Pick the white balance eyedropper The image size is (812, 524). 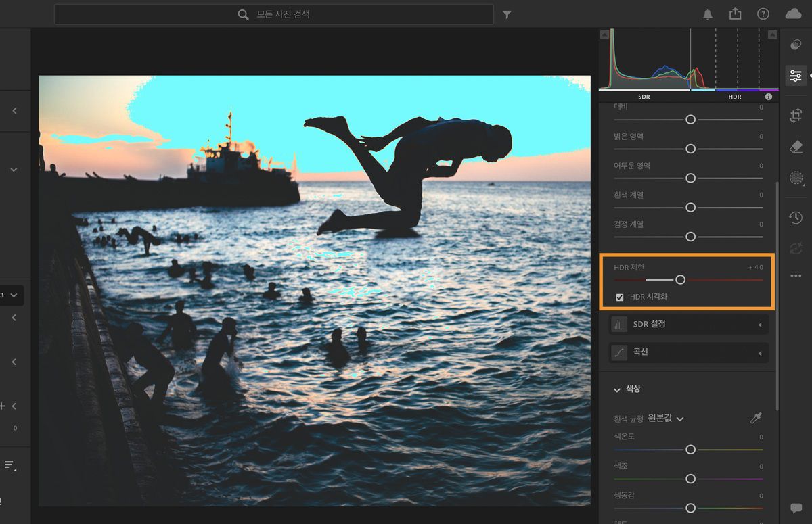[756, 419]
